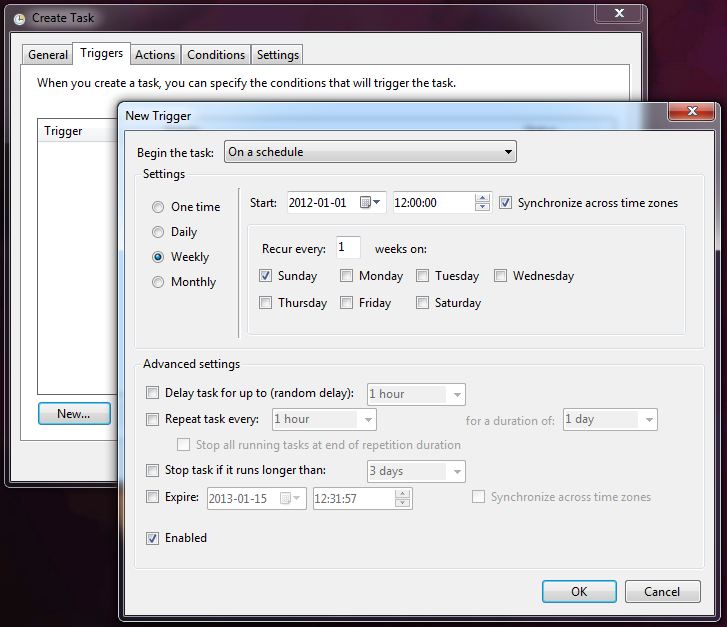Increase Start time with spinner up arrow

(x=482, y=198)
